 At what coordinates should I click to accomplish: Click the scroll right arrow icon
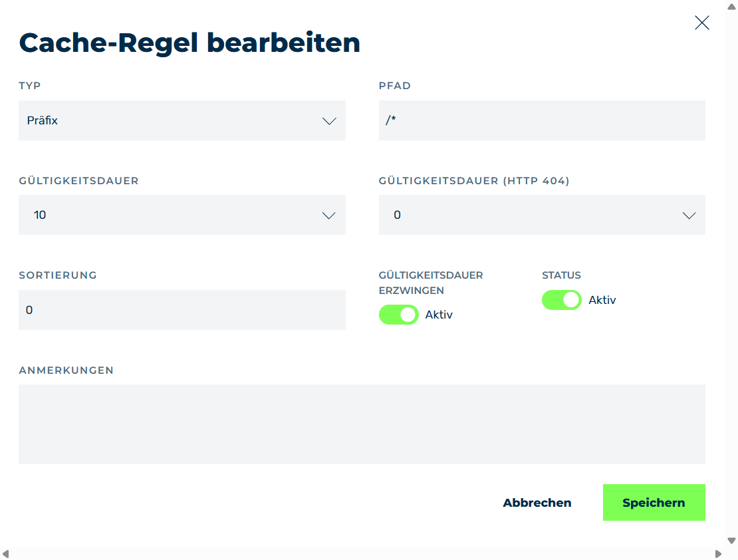coord(718,554)
